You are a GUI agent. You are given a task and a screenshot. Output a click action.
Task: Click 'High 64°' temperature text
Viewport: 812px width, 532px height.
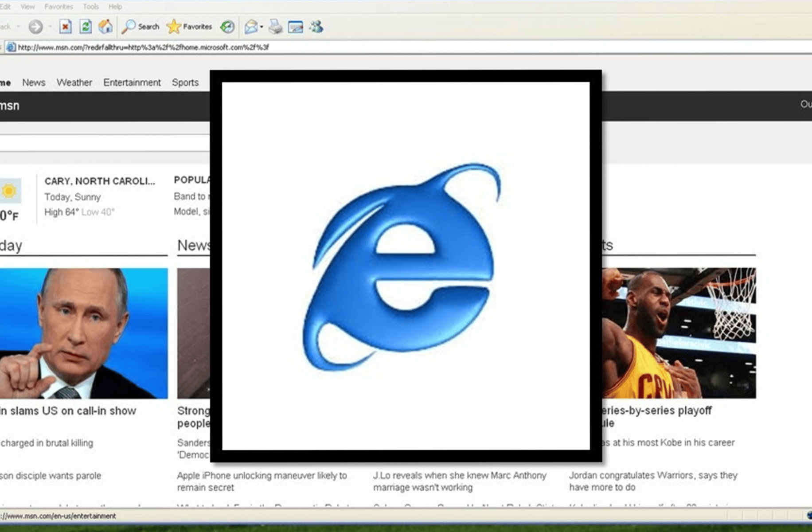[61, 212]
